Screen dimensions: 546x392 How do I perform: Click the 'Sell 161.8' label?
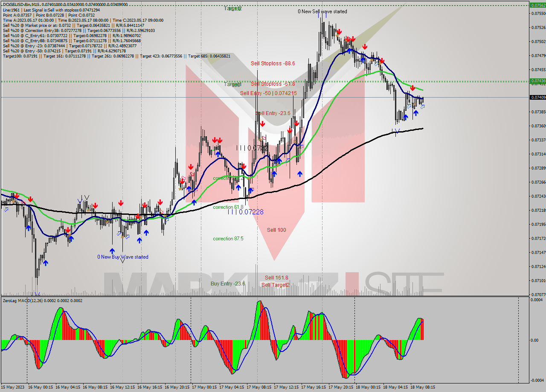click(x=276, y=278)
